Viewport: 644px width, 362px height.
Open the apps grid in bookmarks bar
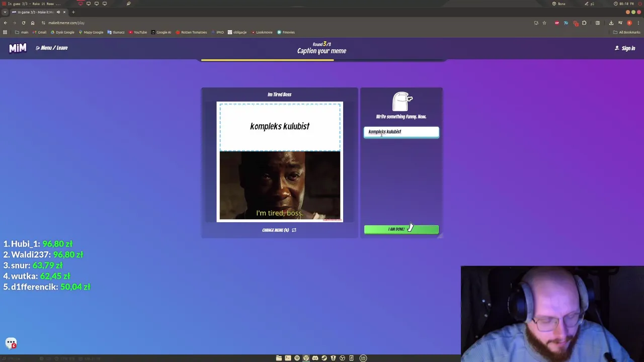(5, 32)
